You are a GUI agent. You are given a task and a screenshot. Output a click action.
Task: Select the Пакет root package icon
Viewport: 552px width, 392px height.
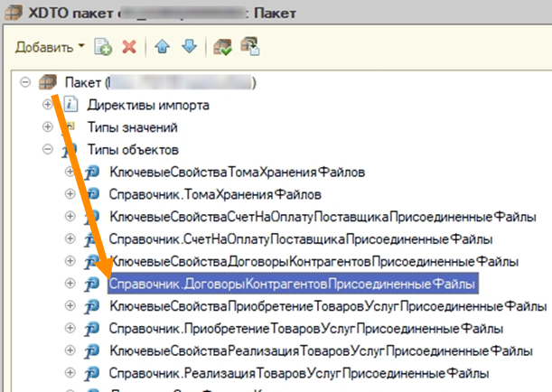click(48, 82)
